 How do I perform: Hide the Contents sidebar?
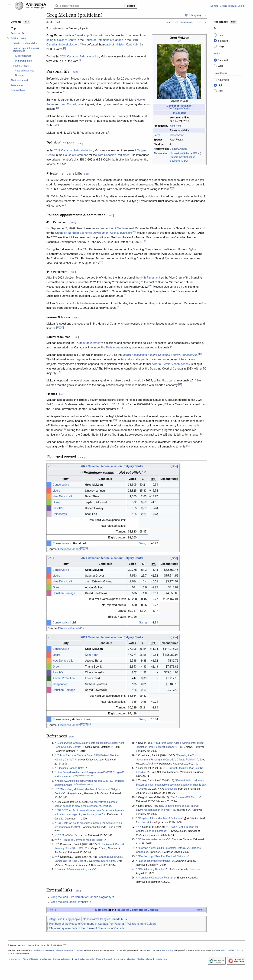pyautogui.click(x=27, y=22)
